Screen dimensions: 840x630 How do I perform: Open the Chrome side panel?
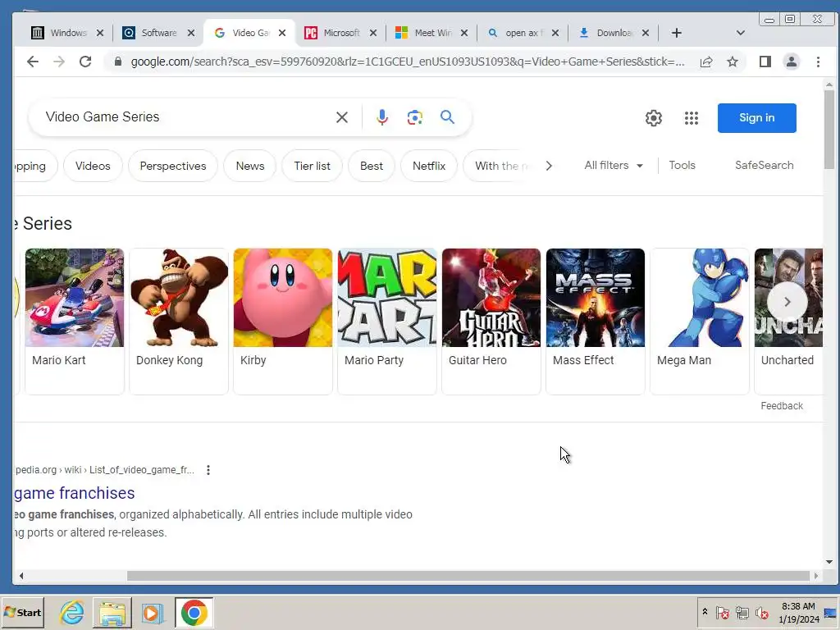tap(765, 62)
